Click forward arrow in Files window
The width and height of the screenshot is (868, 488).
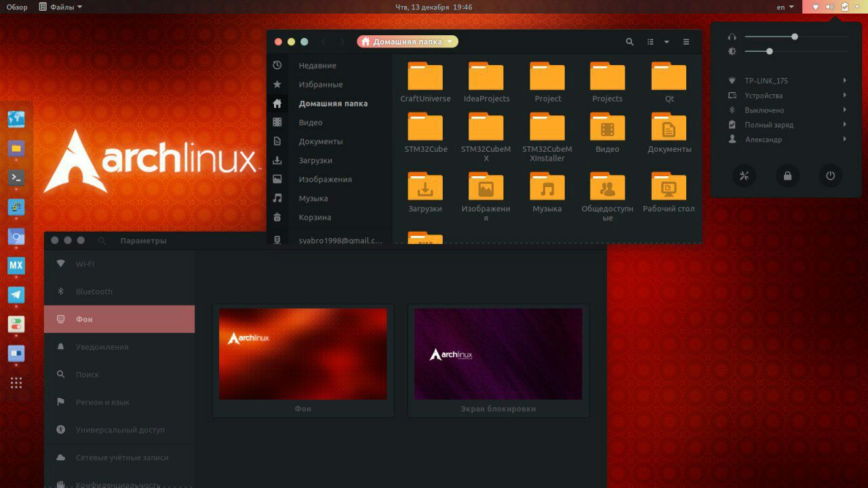[342, 42]
